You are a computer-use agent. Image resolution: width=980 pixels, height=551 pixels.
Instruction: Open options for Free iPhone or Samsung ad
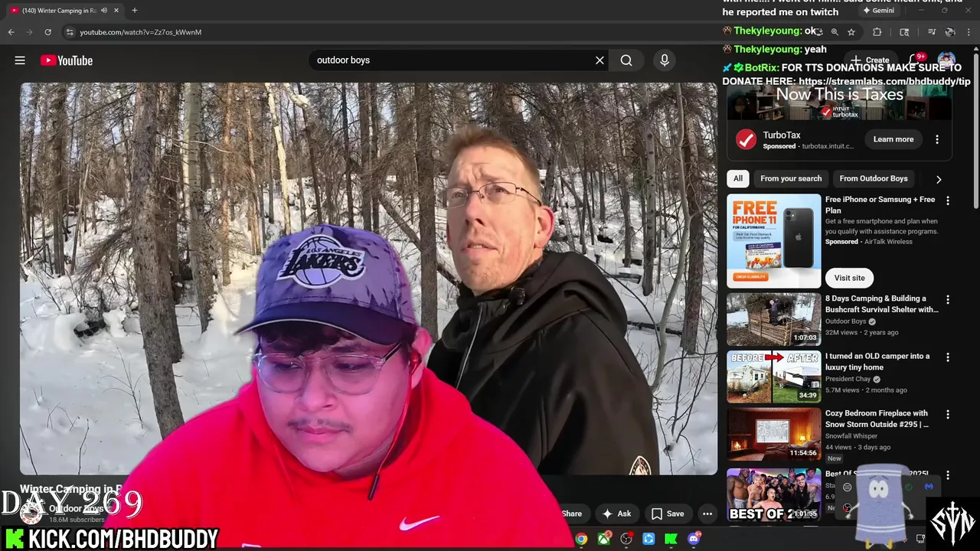tap(948, 201)
